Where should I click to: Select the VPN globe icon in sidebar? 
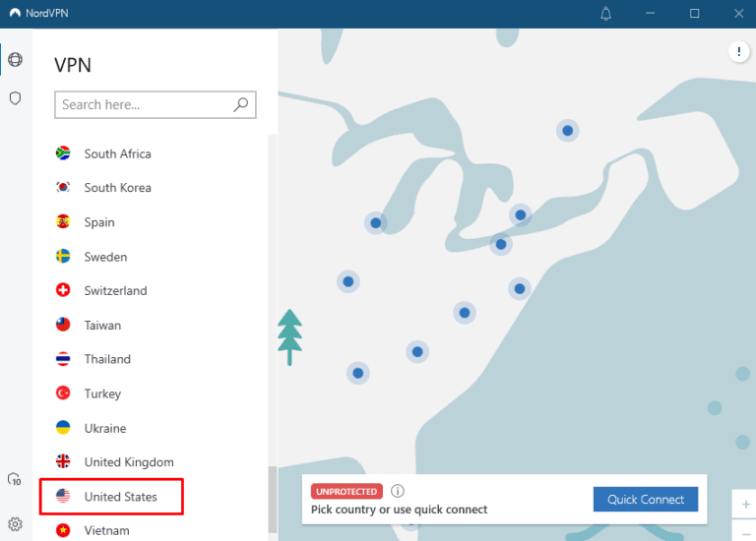click(x=15, y=60)
